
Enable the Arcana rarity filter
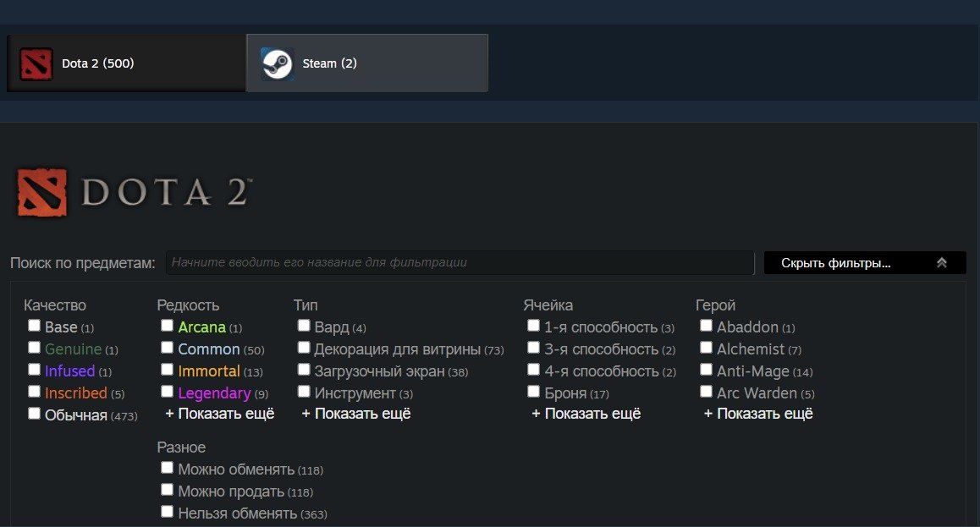(x=167, y=326)
